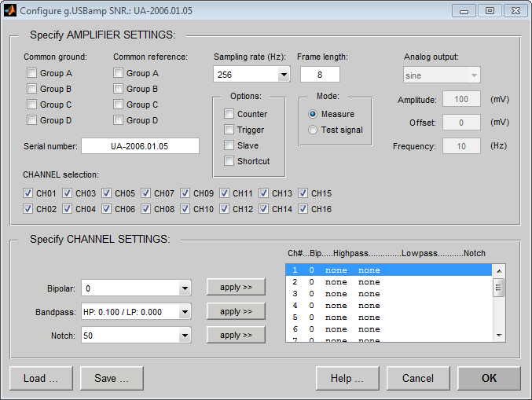This screenshot has height=400, width=532.
Task: Check Common reference Group C
Action: coord(118,105)
